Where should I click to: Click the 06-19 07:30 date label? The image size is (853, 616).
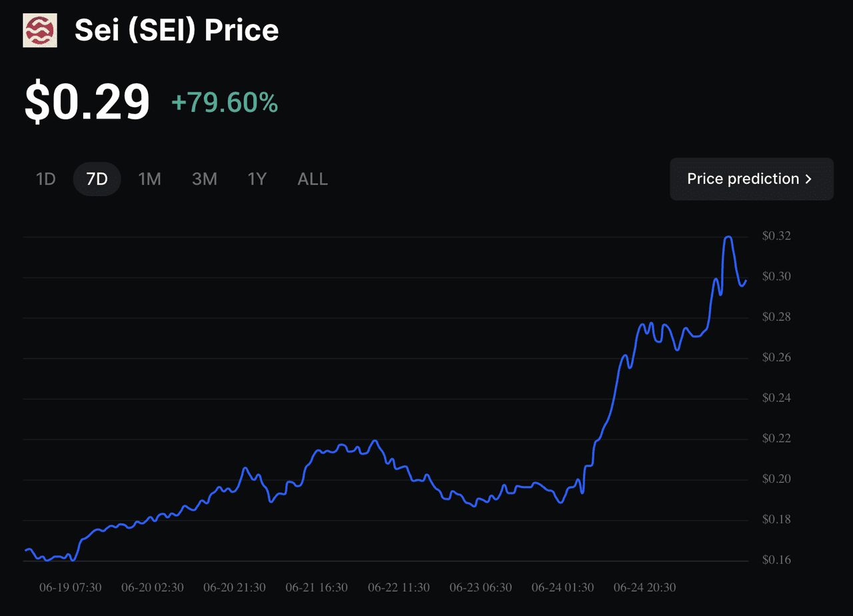pos(71,587)
